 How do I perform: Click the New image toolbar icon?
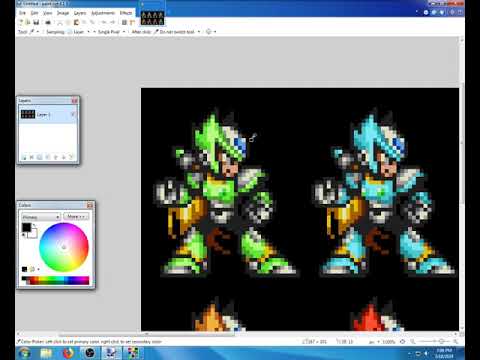point(21,22)
